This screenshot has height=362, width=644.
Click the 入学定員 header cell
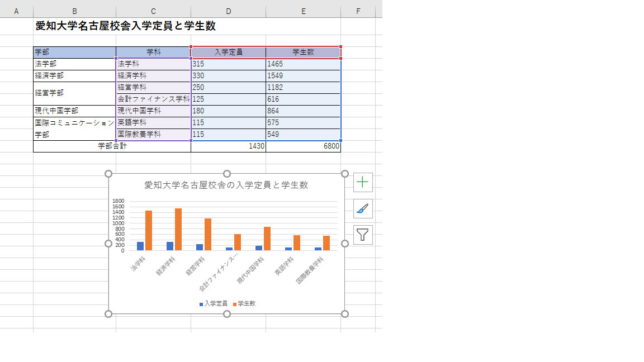tap(228, 52)
